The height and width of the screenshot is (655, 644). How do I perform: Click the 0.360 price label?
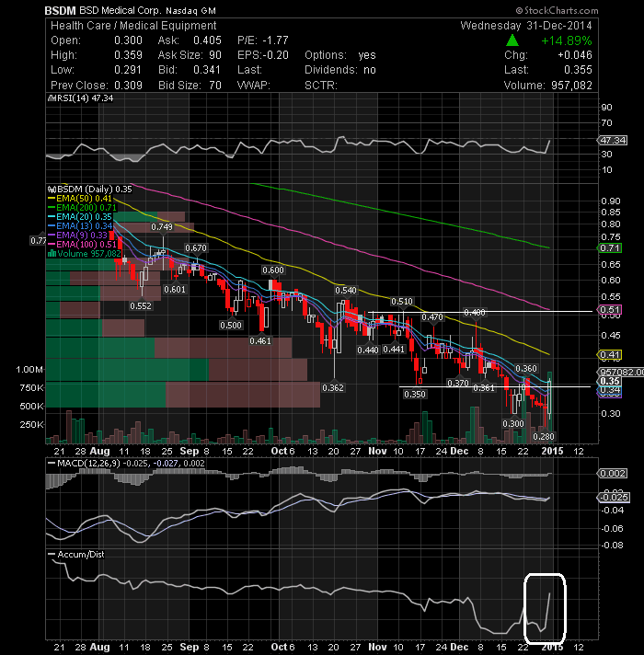point(526,368)
